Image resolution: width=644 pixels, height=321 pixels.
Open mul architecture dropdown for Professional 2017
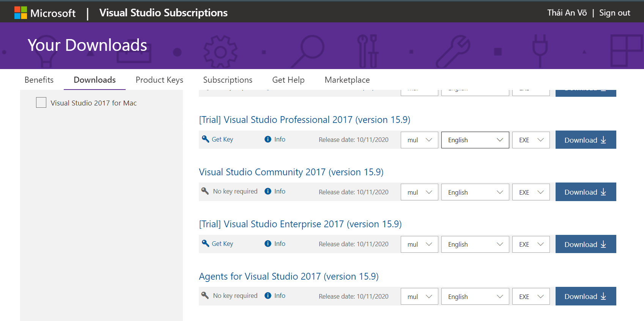tap(419, 140)
